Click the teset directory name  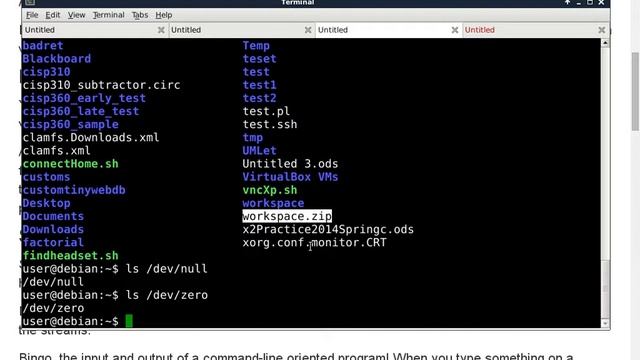(260, 58)
